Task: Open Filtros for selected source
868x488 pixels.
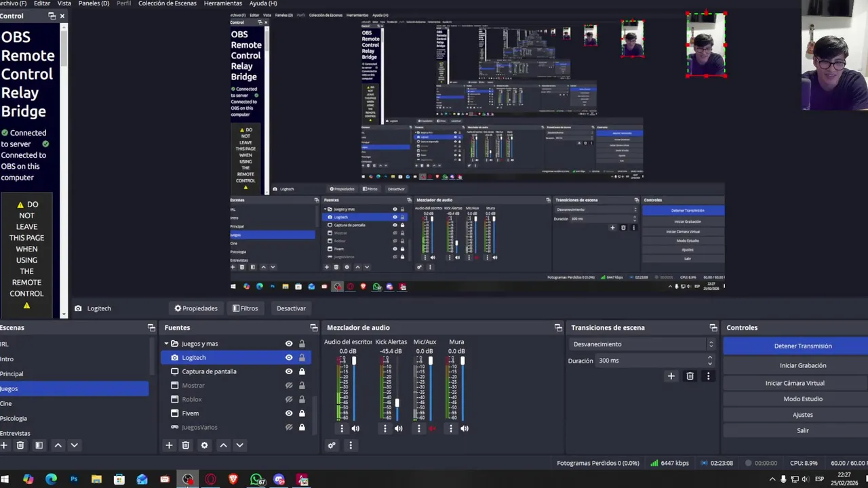Action: point(245,308)
